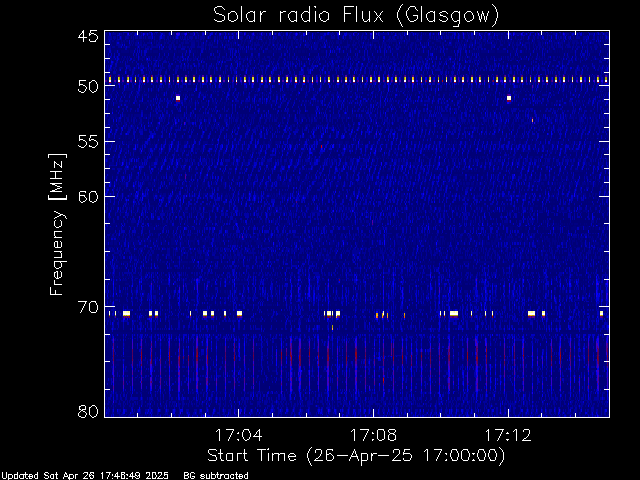Click the white burst marker near 51 MHz at left
This screenshot has width=640, height=480.
[x=178, y=98]
